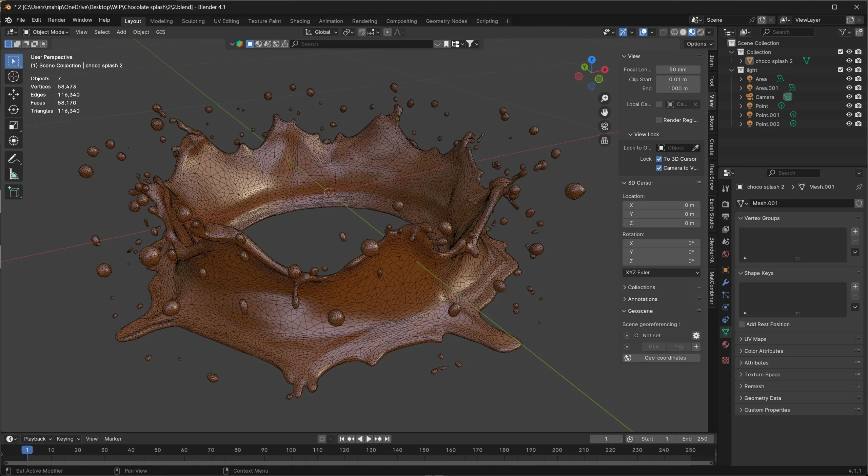Image resolution: width=868 pixels, height=476 pixels.
Task: Open the XYZ Euler rotation dropdown
Action: point(662,272)
